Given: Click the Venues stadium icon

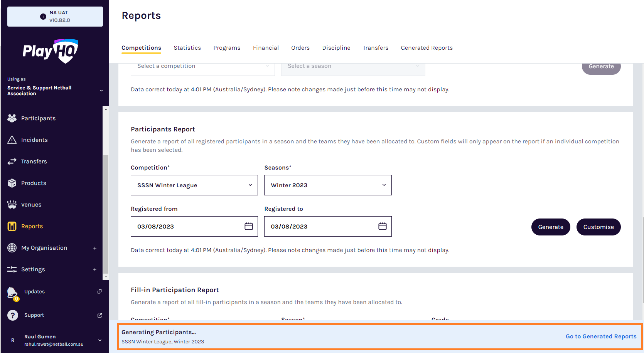Looking at the screenshot, I should (12, 205).
